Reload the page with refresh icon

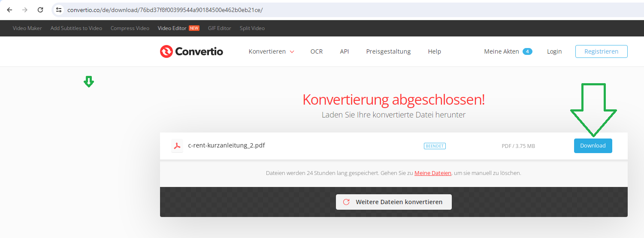pyautogui.click(x=40, y=10)
